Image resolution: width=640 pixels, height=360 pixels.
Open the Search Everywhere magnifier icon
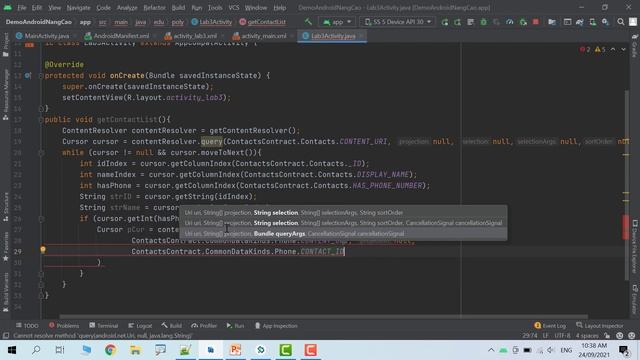click(621, 22)
